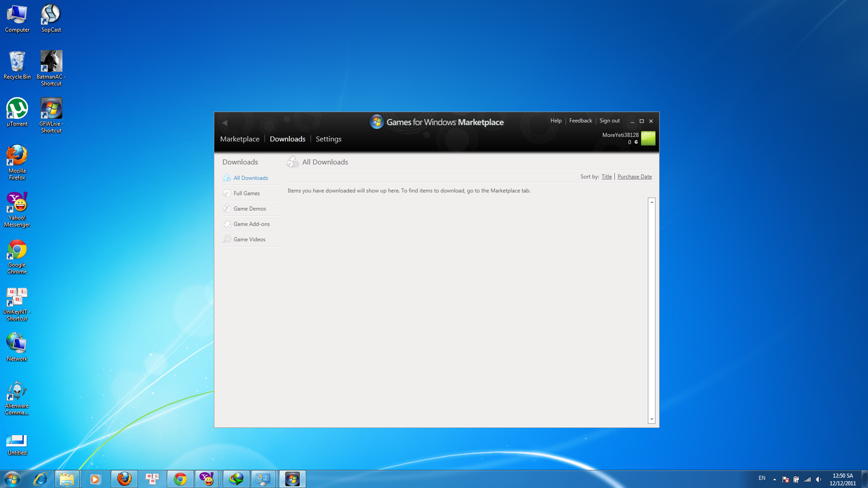Open Windows Media Player from taskbar

coord(95,479)
